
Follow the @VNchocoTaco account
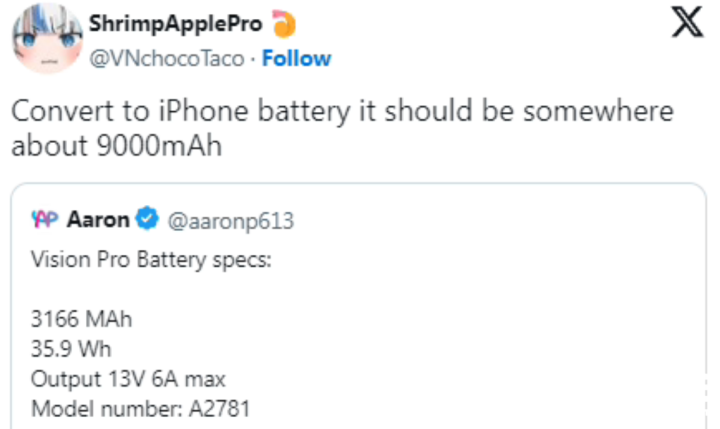(x=296, y=59)
